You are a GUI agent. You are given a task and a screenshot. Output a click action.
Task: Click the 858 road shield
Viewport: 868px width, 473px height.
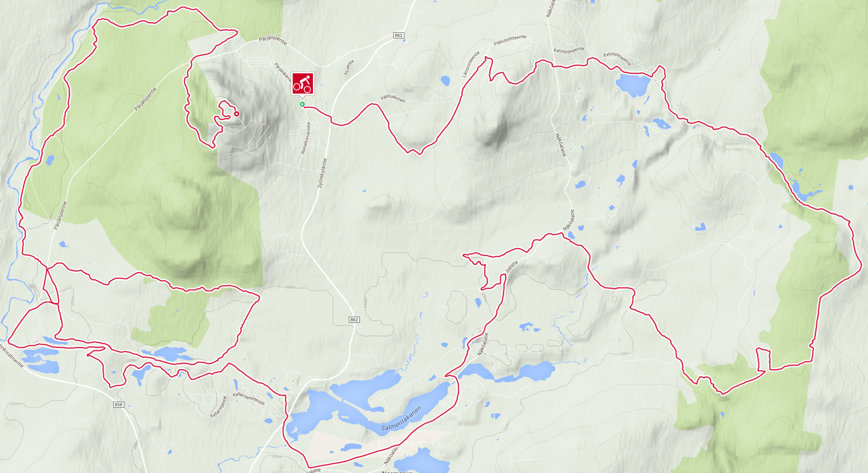pyautogui.click(x=118, y=405)
